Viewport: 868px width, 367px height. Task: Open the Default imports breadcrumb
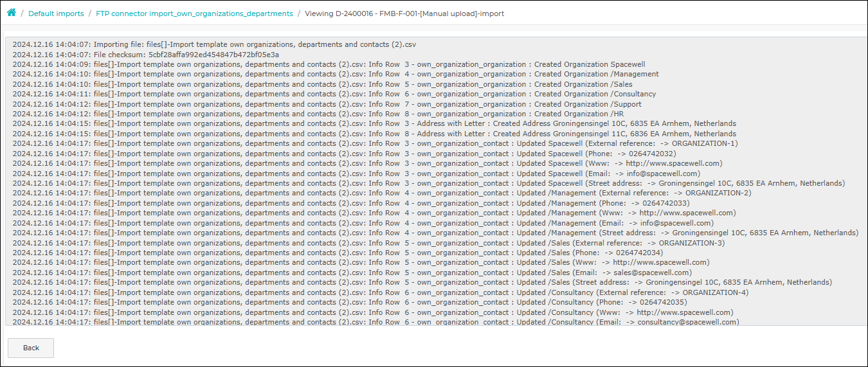click(56, 13)
